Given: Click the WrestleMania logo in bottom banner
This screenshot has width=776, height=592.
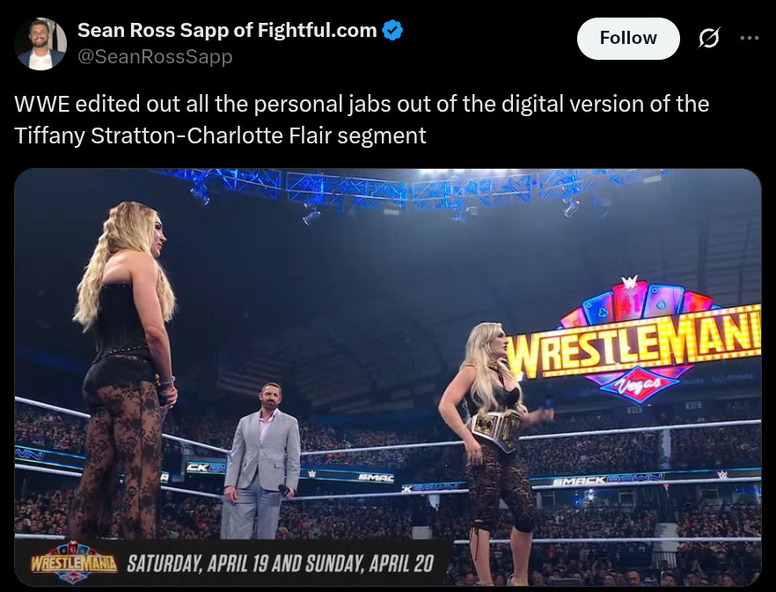Looking at the screenshot, I should tap(74, 562).
